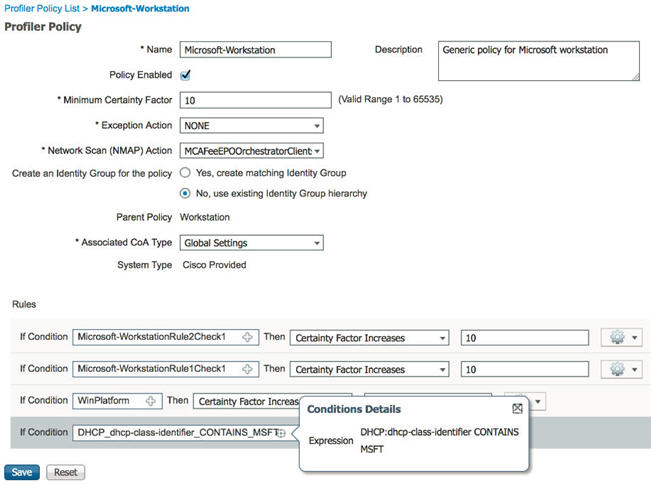Viewport: 651px width, 485px height.
Task: Click the plus icon on DHCP class-identifier condition
Action: (281, 434)
